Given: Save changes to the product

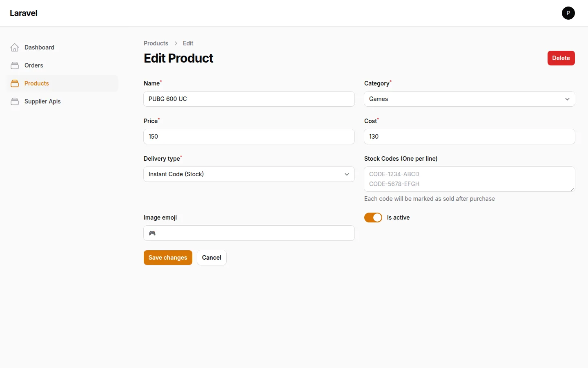Looking at the screenshot, I should click(168, 258).
